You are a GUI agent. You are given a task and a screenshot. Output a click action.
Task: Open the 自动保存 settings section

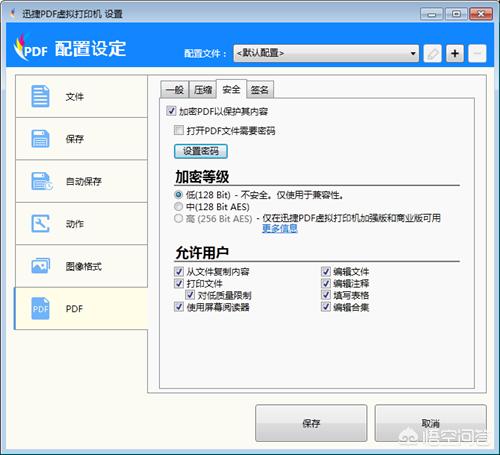click(x=81, y=181)
